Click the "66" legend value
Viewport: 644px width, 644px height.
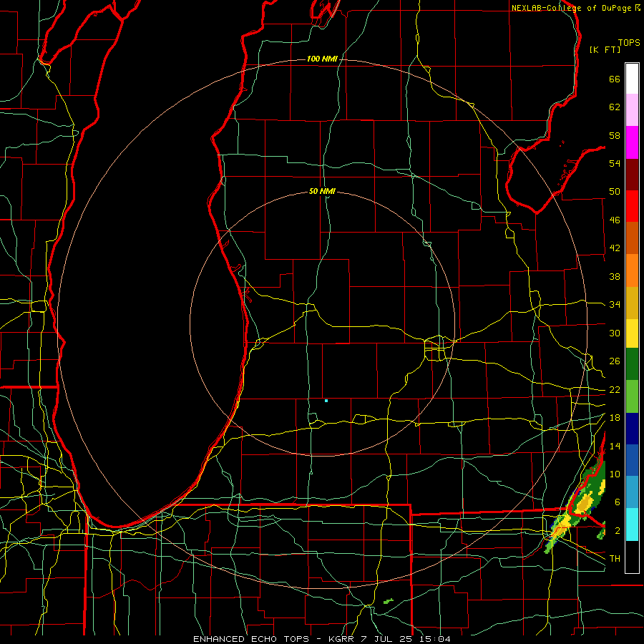click(x=615, y=79)
